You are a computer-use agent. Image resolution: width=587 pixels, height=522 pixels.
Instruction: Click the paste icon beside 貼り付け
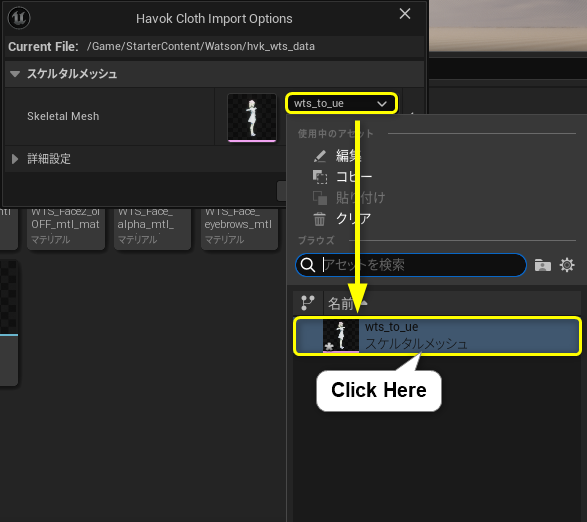[x=320, y=198]
